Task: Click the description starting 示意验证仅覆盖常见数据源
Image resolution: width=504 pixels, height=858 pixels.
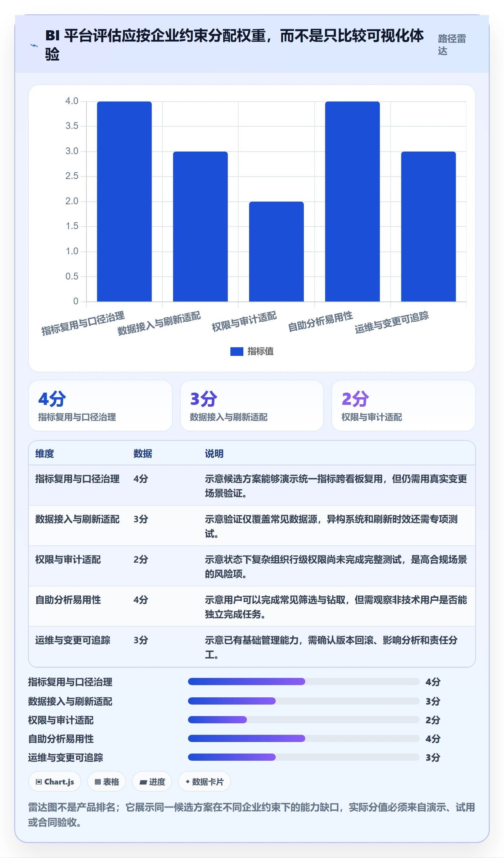Action: coord(331,526)
